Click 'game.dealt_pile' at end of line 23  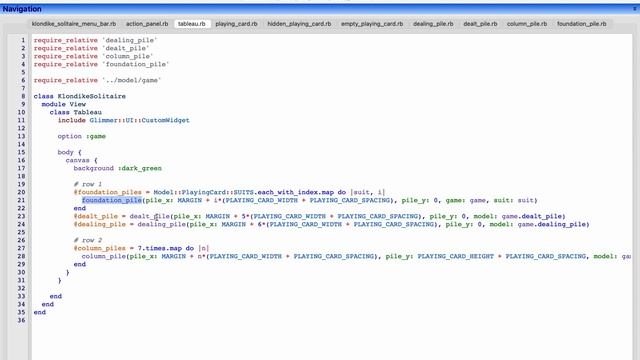point(533,216)
